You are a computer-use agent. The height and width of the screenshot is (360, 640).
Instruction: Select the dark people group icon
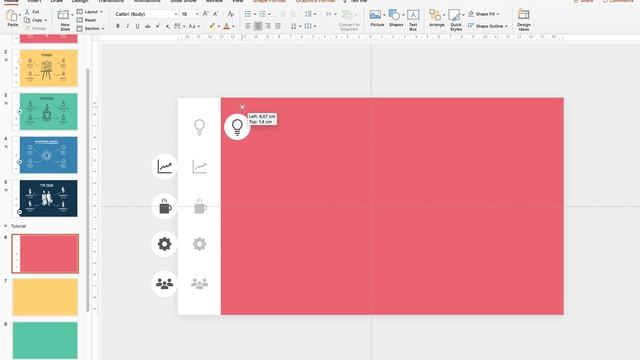164,283
